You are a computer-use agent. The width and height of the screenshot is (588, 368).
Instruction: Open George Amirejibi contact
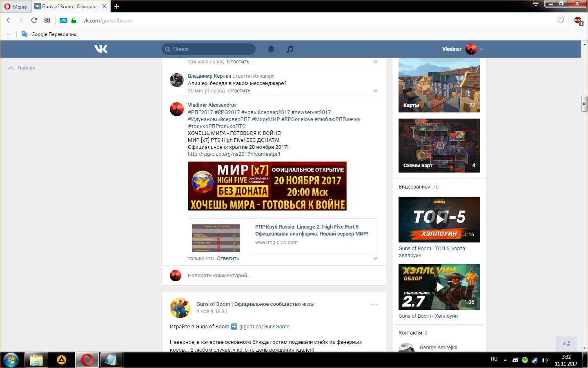[439, 348]
